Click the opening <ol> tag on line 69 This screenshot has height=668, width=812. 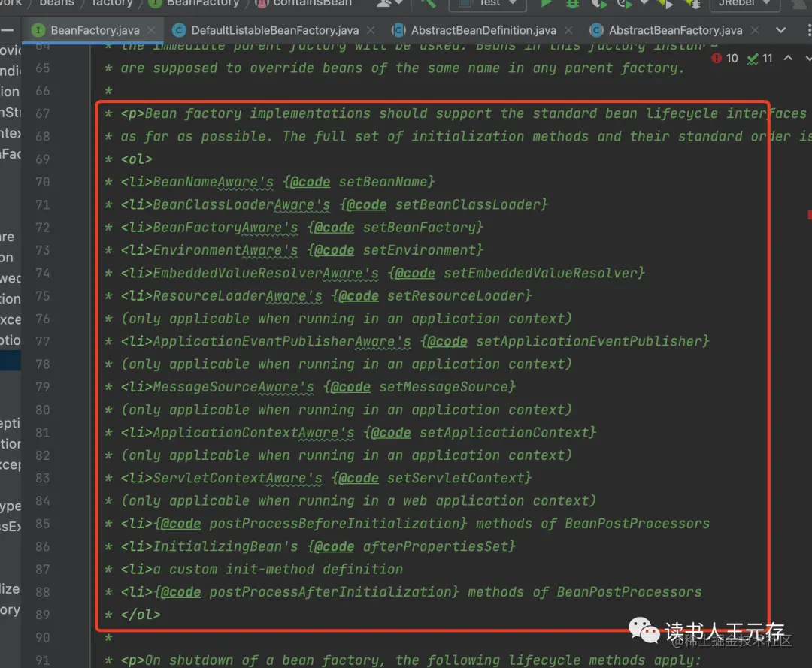click(137, 159)
